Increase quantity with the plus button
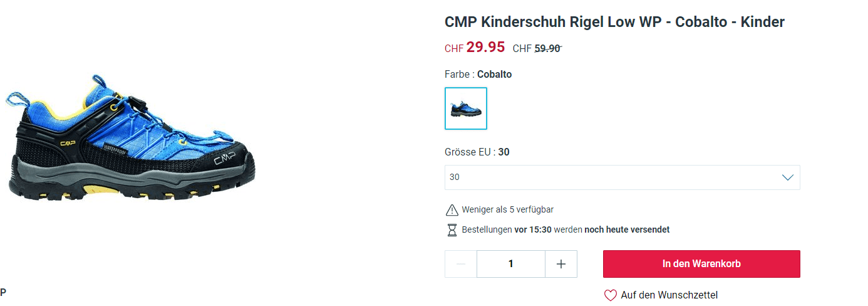 [x=561, y=264]
